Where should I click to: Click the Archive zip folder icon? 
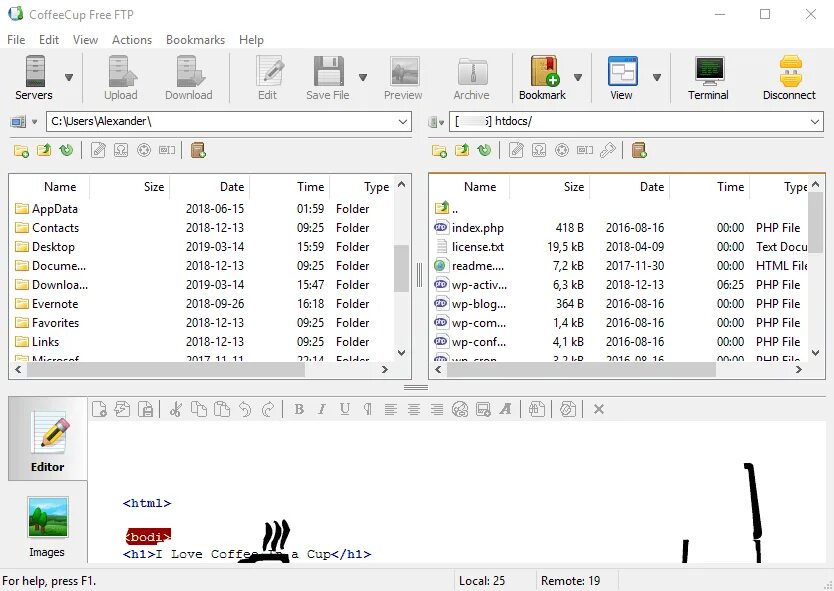(472, 78)
